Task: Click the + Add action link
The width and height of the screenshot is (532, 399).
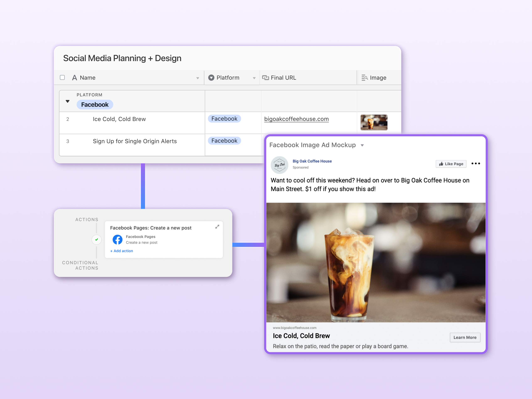Action: (x=122, y=251)
